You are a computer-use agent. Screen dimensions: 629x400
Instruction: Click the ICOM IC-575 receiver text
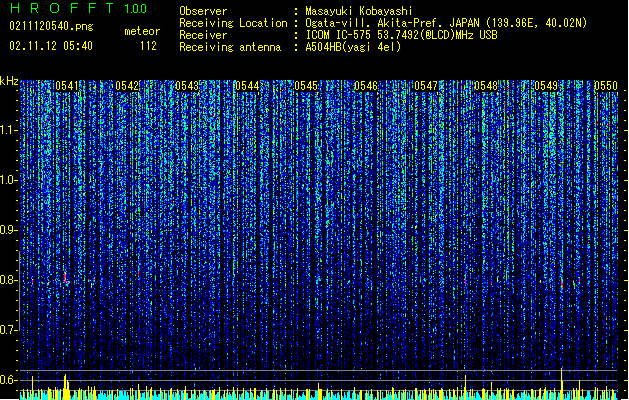[401, 35]
